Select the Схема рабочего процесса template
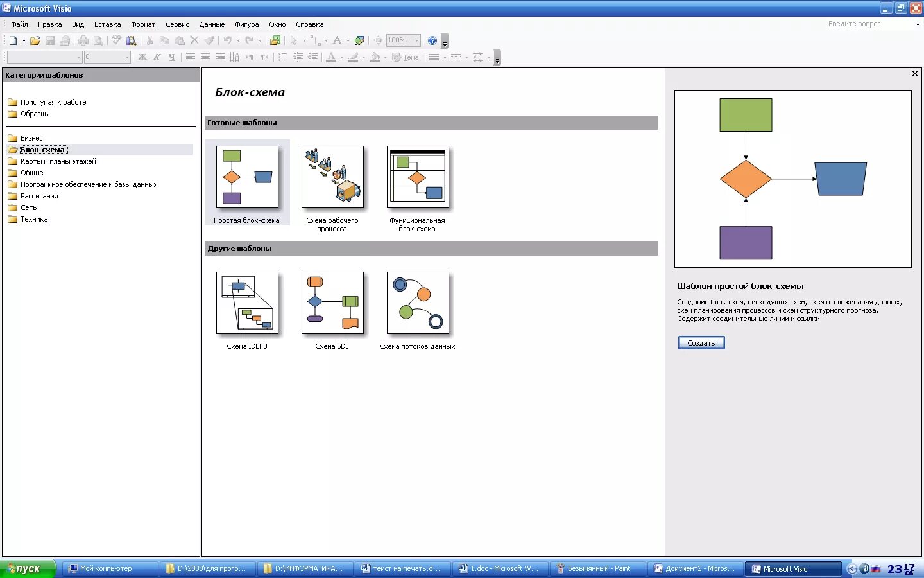This screenshot has height=578, width=924. pos(332,177)
